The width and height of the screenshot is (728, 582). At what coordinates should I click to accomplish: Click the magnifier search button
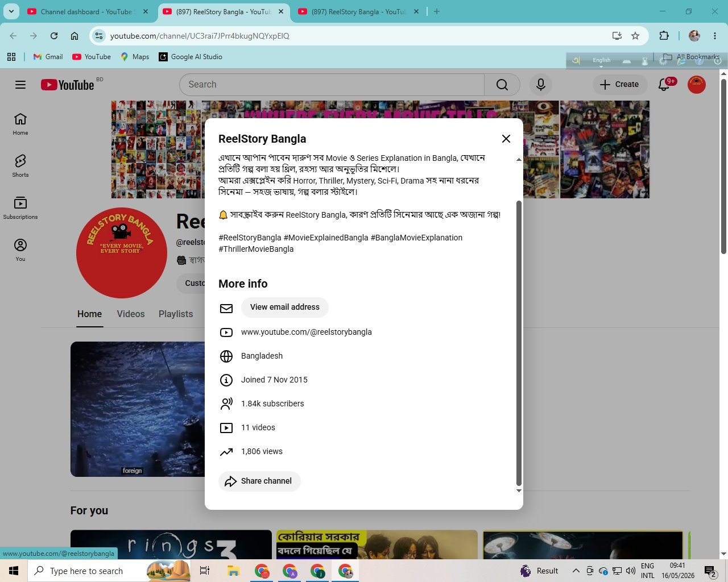coord(502,85)
